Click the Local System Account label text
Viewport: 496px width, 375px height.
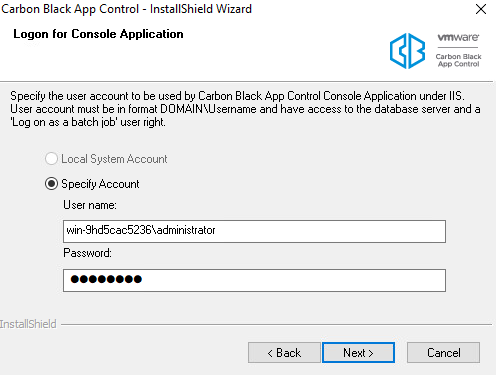click(114, 159)
